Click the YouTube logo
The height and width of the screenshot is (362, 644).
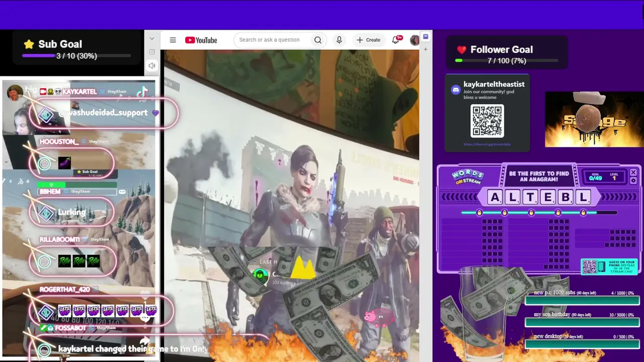(x=201, y=40)
